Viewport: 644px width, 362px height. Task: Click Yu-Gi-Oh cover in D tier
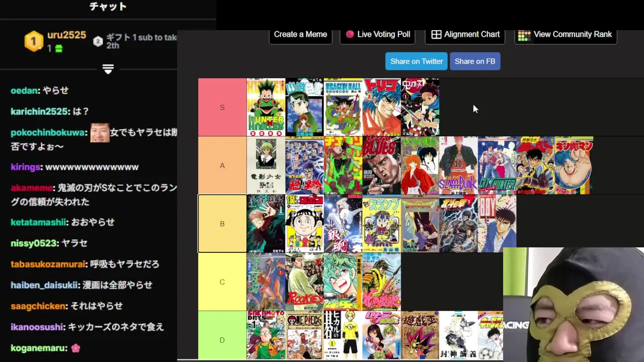(x=421, y=335)
